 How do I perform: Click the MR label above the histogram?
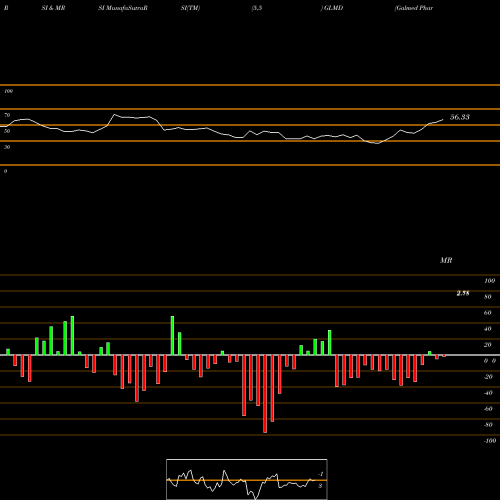coord(446,260)
